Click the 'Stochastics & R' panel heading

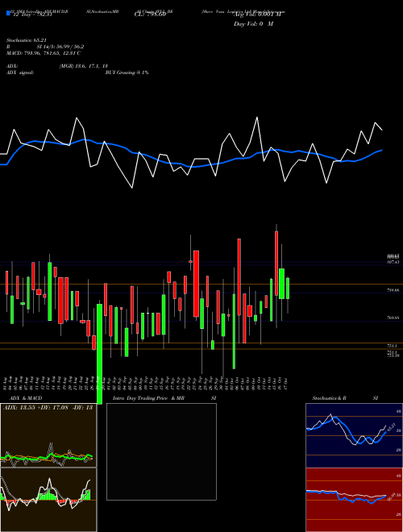(x=330, y=398)
